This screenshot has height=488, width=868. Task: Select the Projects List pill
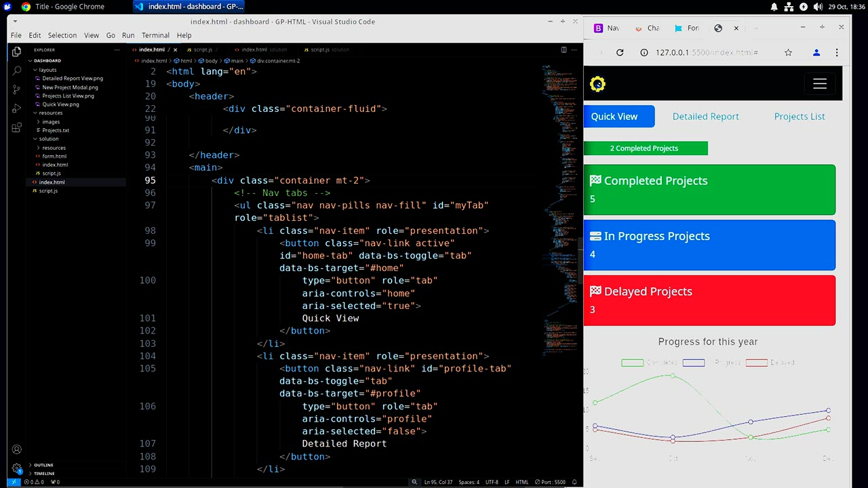coord(800,117)
